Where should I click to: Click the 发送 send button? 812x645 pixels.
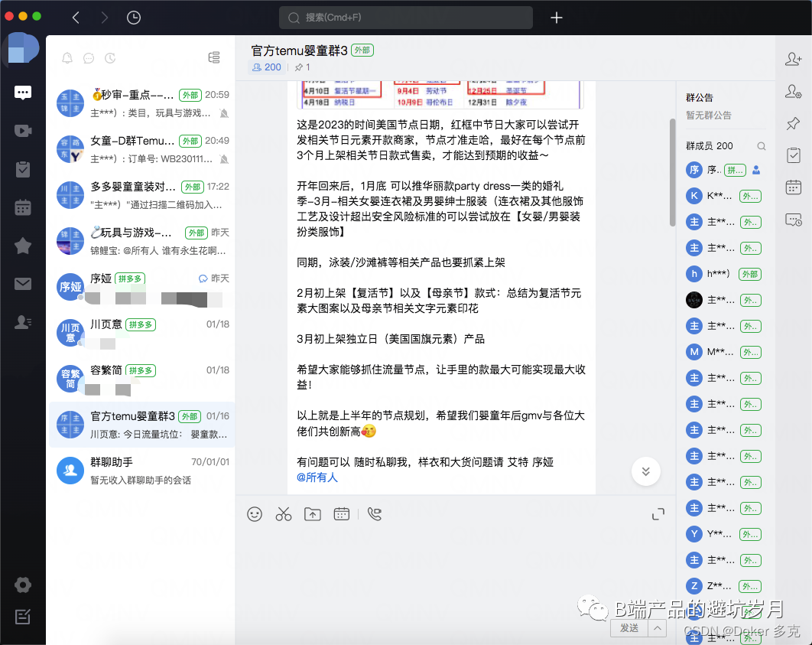point(629,628)
